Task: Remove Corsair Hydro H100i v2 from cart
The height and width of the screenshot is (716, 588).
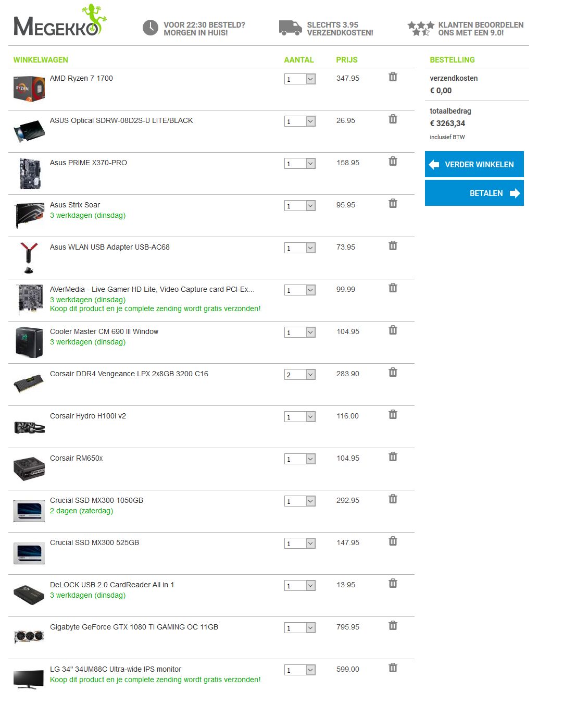Action: (x=393, y=414)
